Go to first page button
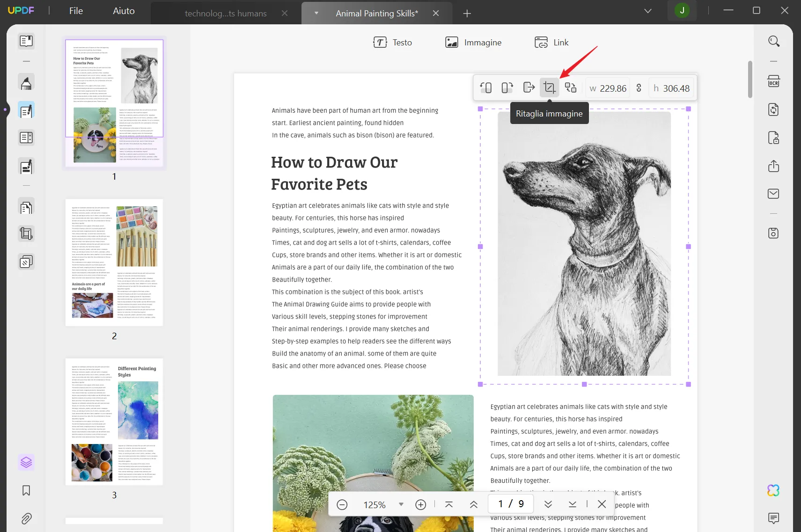Viewport: 801px width, 532px height. coord(449,504)
